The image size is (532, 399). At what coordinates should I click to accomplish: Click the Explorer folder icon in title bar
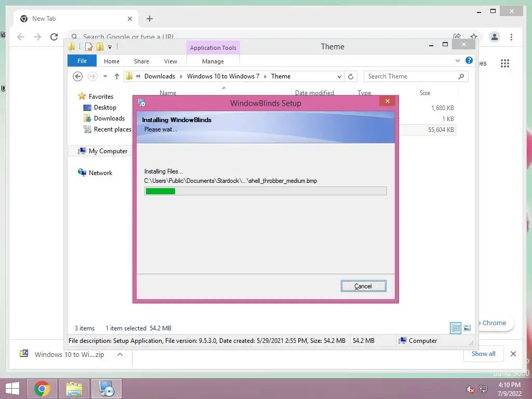[x=72, y=46]
